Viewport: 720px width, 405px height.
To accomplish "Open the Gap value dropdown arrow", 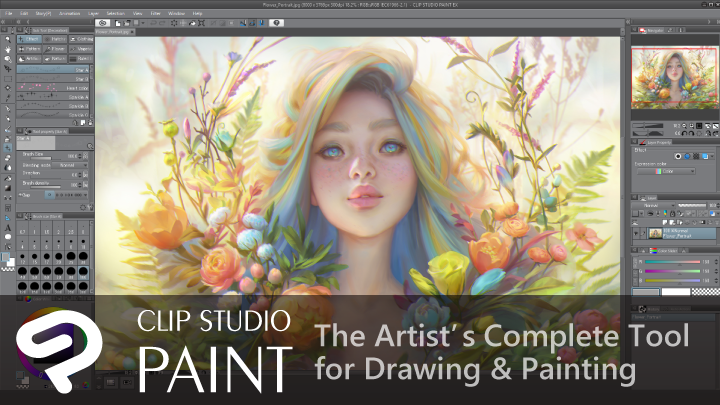I will click(85, 195).
